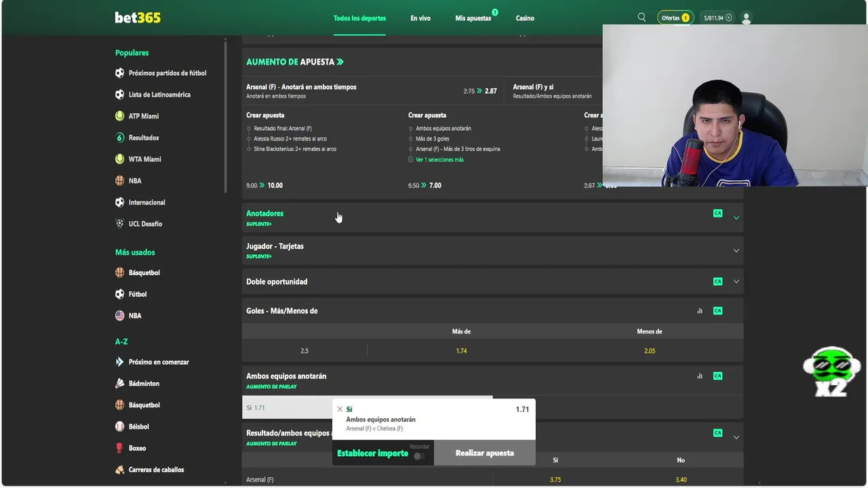Click Establecer importe in bet slip
This screenshot has width=868, height=488.
click(x=372, y=453)
